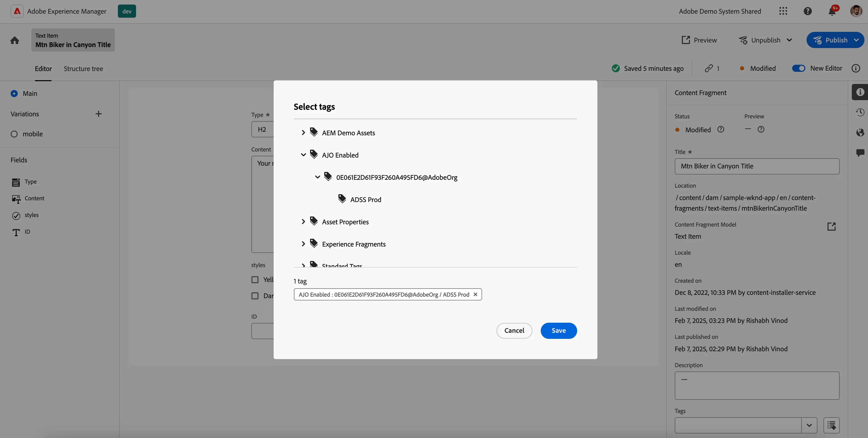Click the Status help icon next to Modified

pyautogui.click(x=720, y=130)
